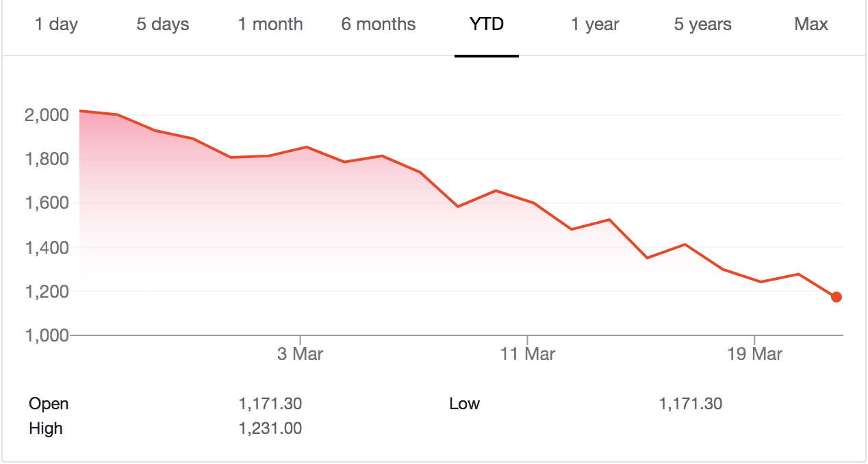This screenshot has width=868, height=464.
Task: Click the active YTD tab
Action: tap(487, 25)
